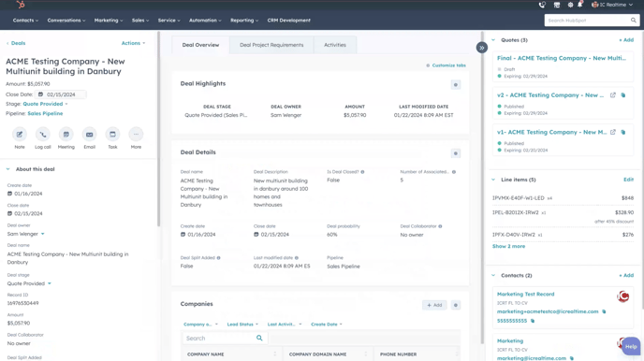Click the Search HubSpot field
This screenshot has width=644, height=361.
coord(587,20)
